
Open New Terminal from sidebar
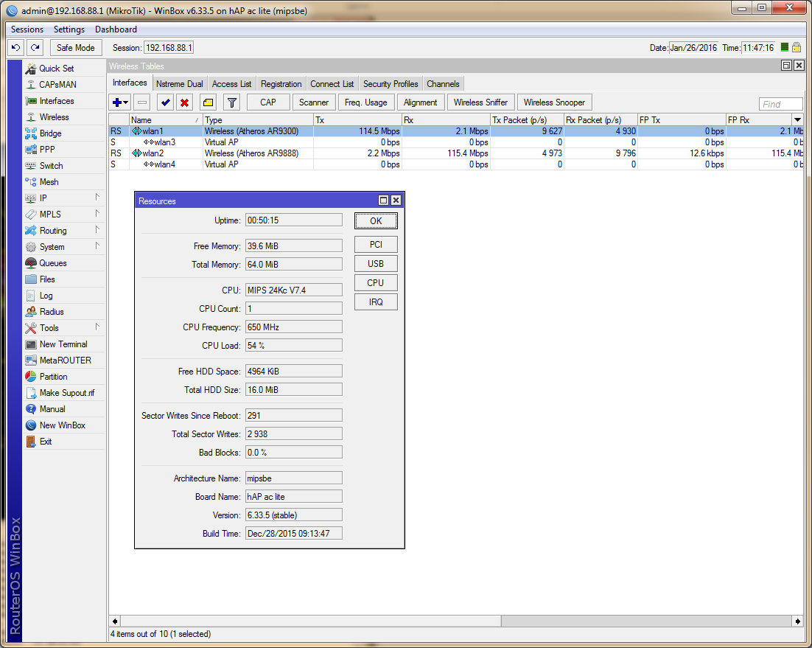[x=63, y=344]
